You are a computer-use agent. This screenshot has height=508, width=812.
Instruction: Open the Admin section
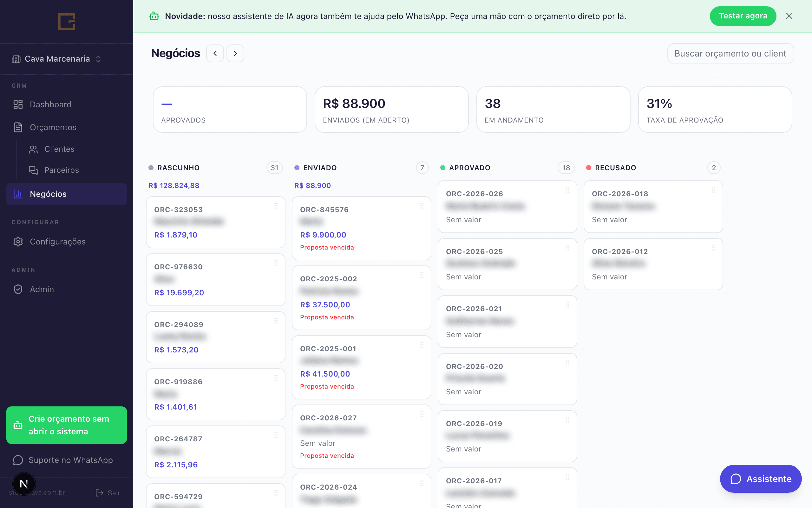click(x=66, y=289)
